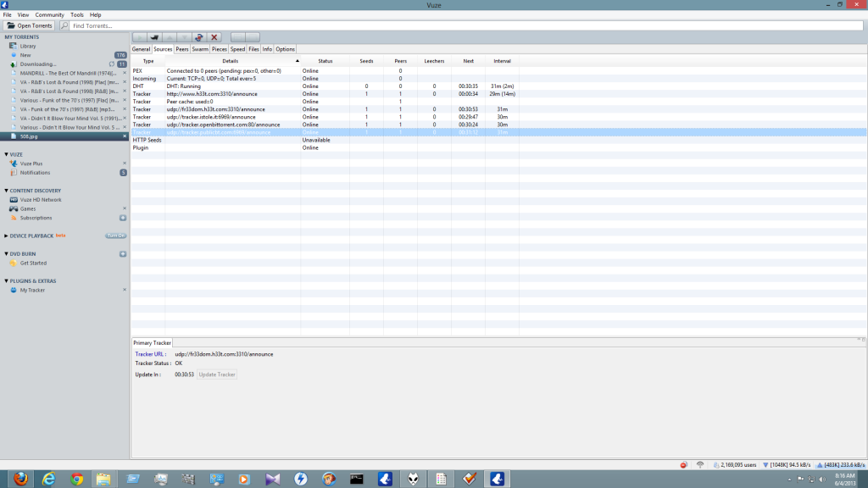Select the HTTP Seeds source row
The image size is (868, 488).
click(x=498, y=140)
